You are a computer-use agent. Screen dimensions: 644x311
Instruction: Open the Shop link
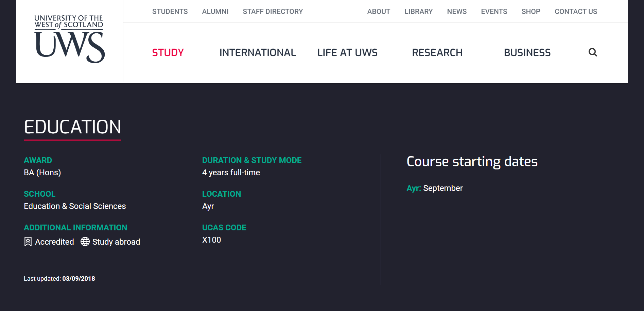[x=531, y=12]
